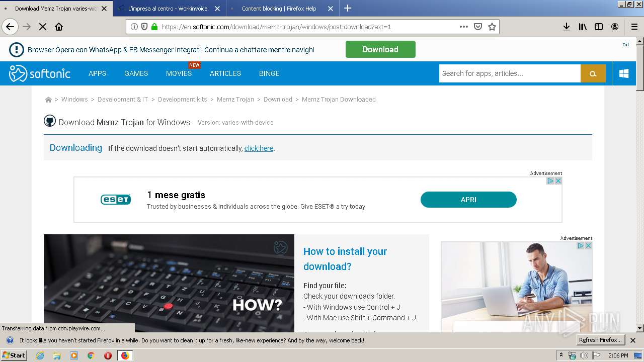Open Firefox hamburger menu
The width and height of the screenshot is (644, 362).
tap(634, 27)
